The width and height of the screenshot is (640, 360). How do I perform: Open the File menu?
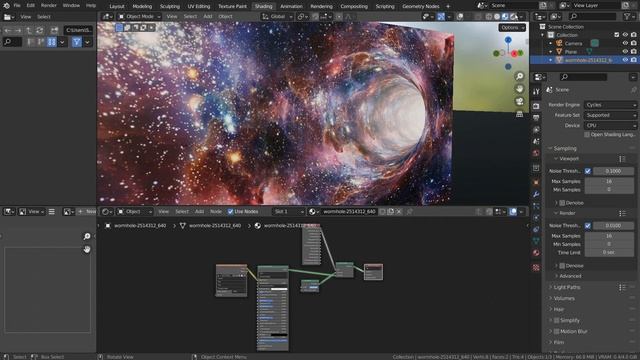coord(17,6)
